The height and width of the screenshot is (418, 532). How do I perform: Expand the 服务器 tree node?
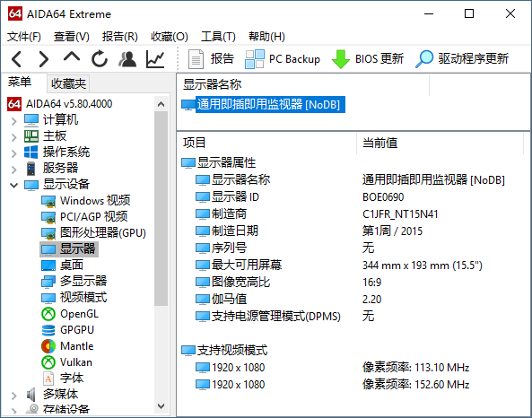14,169
